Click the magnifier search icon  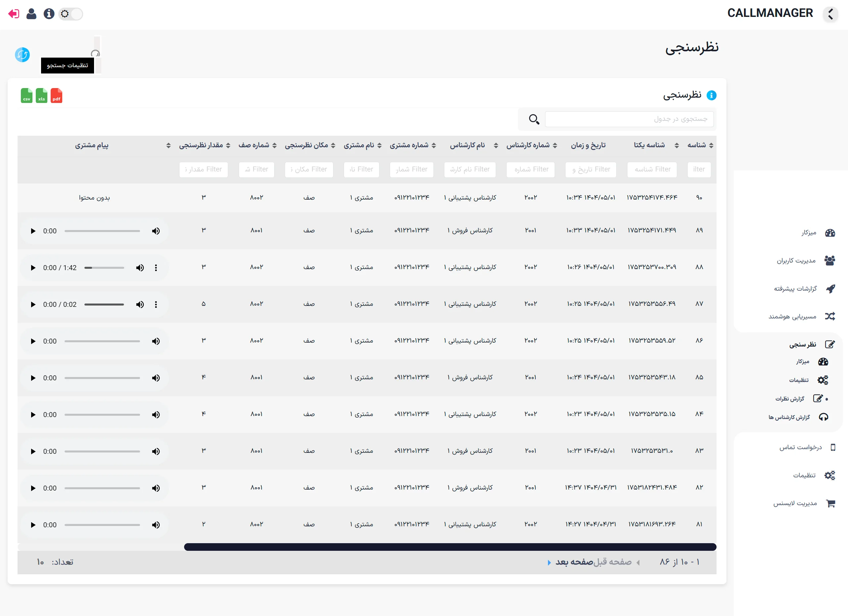(534, 119)
